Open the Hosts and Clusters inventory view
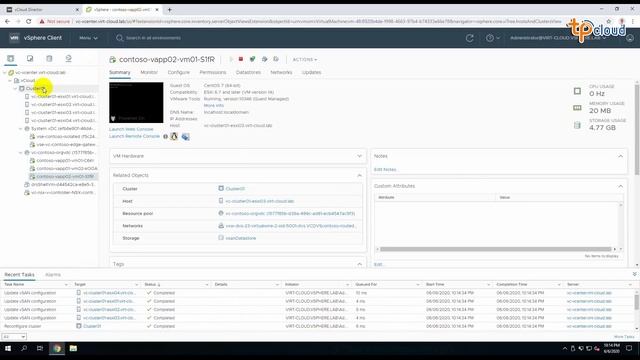 coord(11,58)
